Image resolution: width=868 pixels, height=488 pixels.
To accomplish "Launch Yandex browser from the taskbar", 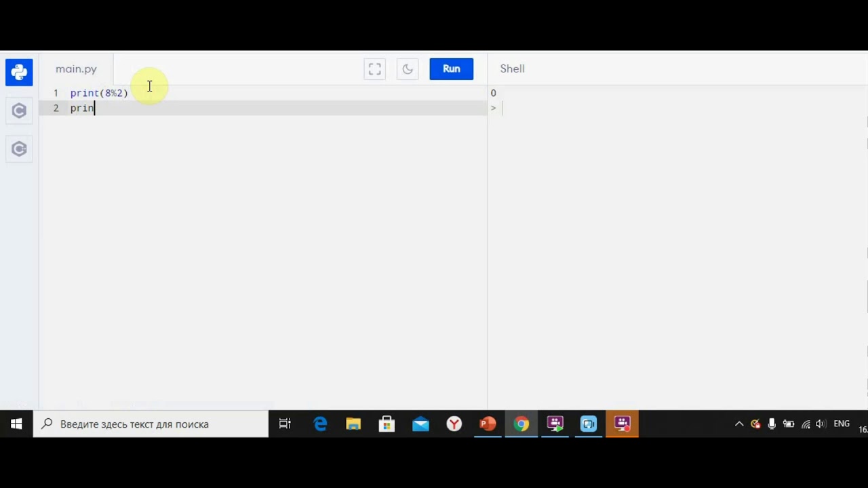I will (x=454, y=424).
